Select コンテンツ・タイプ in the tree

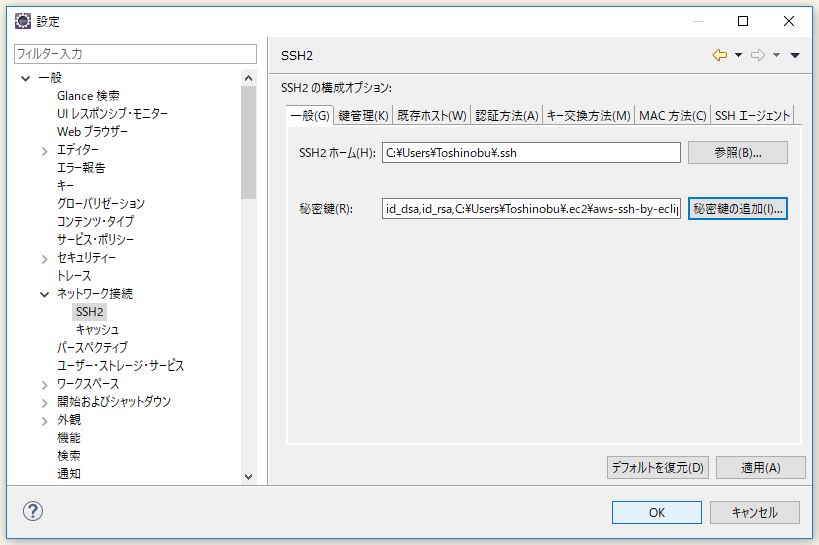click(x=95, y=222)
